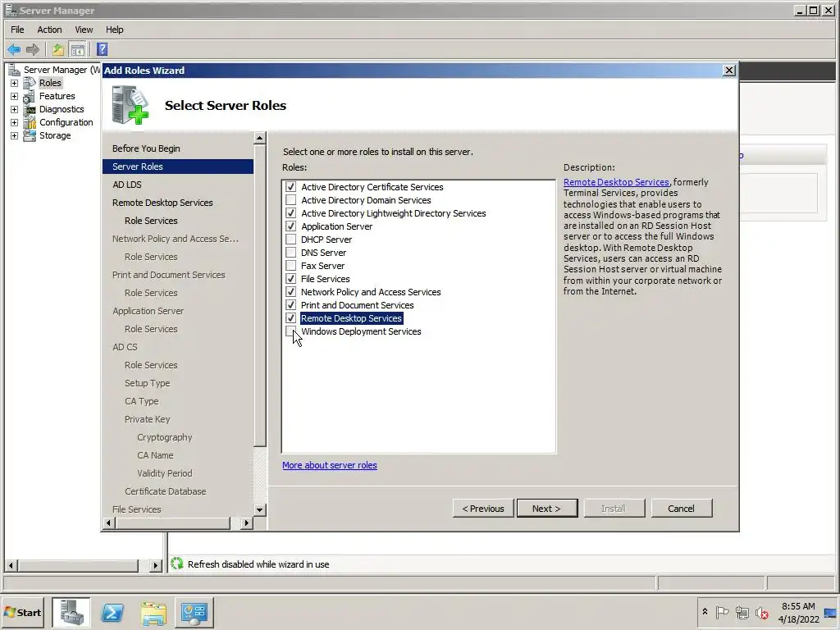The width and height of the screenshot is (840, 630).
Task: Click the refresh icon in status area
Action: (177, 564)
